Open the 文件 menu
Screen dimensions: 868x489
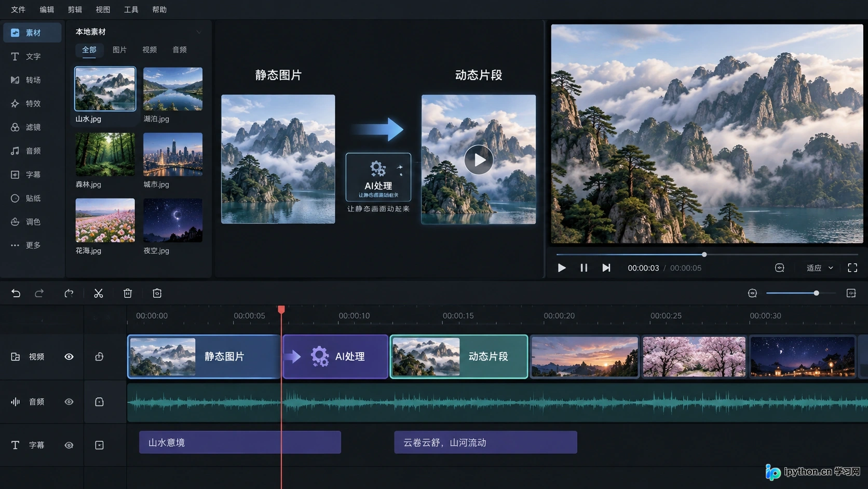(18, 9)
